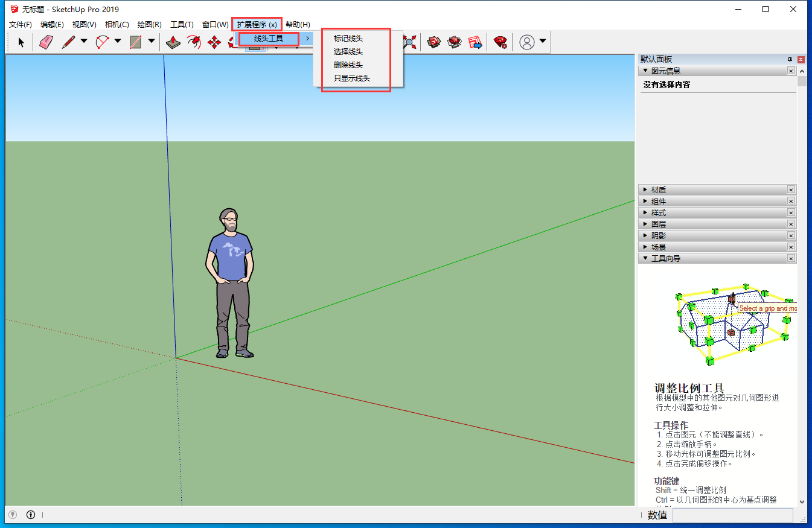
Task: Open the 相机(C) menu
Action: coord(117,25)
